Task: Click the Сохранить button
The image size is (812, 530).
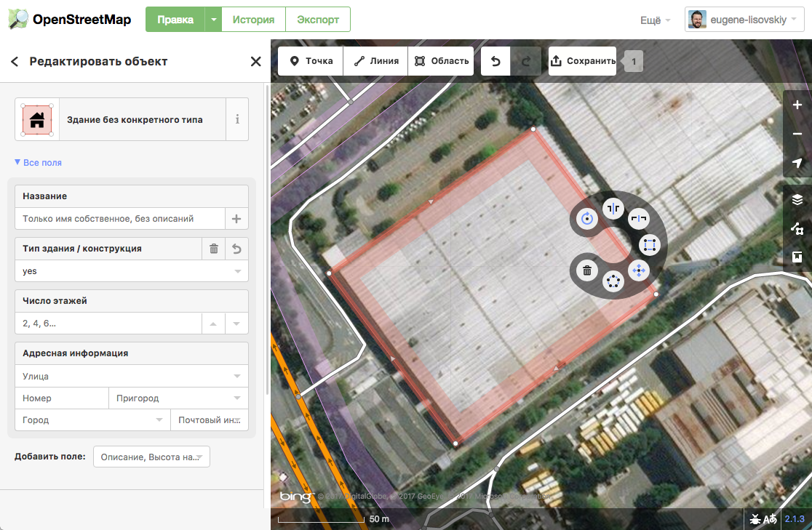Action: click(583, 61)
